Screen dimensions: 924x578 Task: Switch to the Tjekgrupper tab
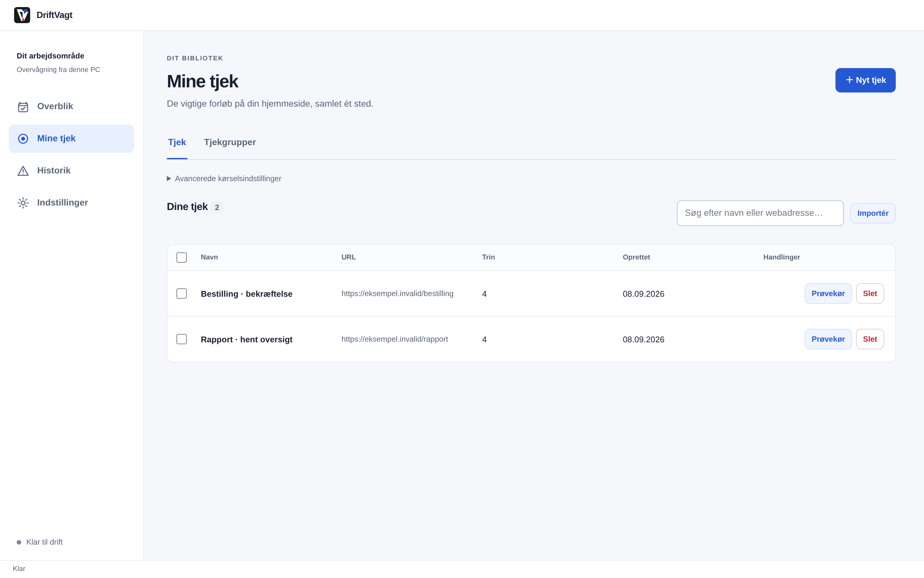pyautogui.click(x=230, y=142)
